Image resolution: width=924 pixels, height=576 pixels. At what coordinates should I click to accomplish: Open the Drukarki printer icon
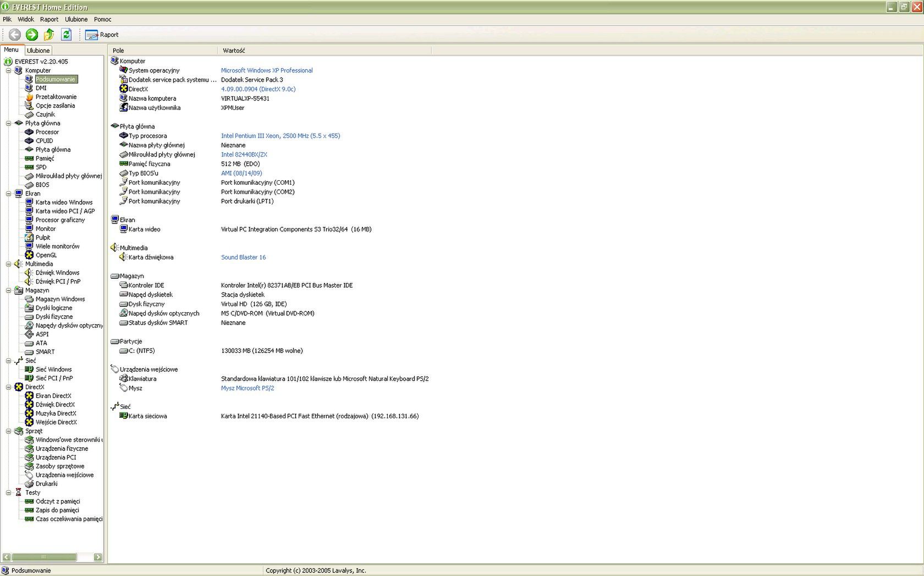pyautogui.click(x=29, y=484)
